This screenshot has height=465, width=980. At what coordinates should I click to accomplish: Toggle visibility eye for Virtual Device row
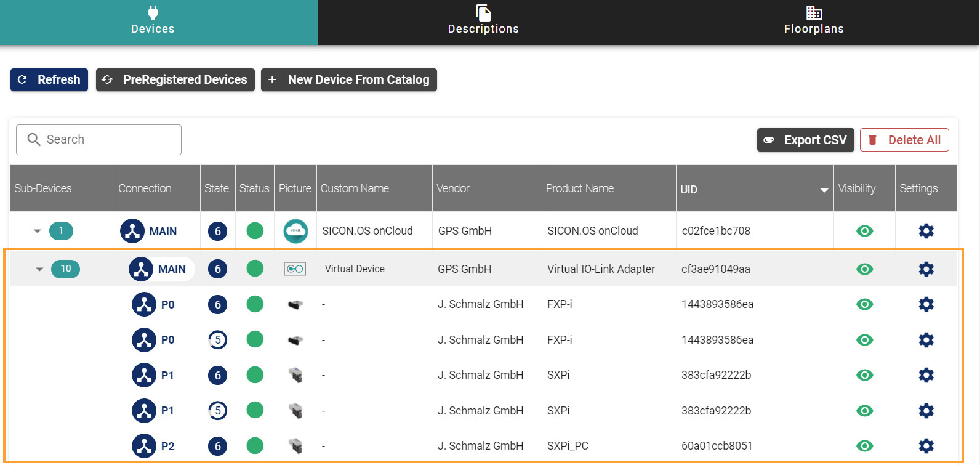pyautogui.click(x=864, y=269)
